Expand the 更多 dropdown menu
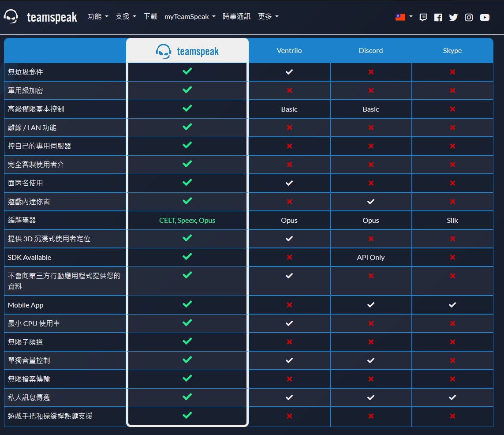The height and width of the screenshot is (435, 504). click(268, 16)
